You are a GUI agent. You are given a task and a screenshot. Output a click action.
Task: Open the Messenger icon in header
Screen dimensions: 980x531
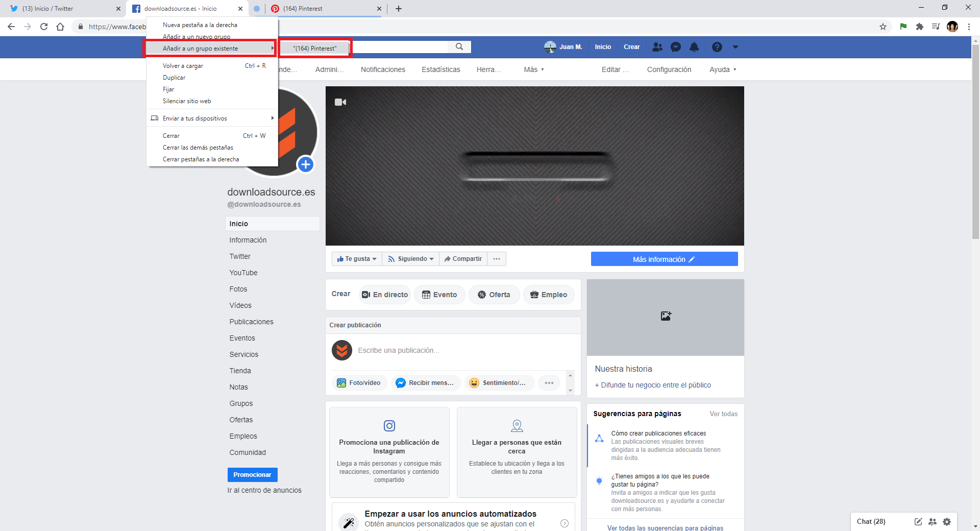pyautogui.click(x=676, y=47)
